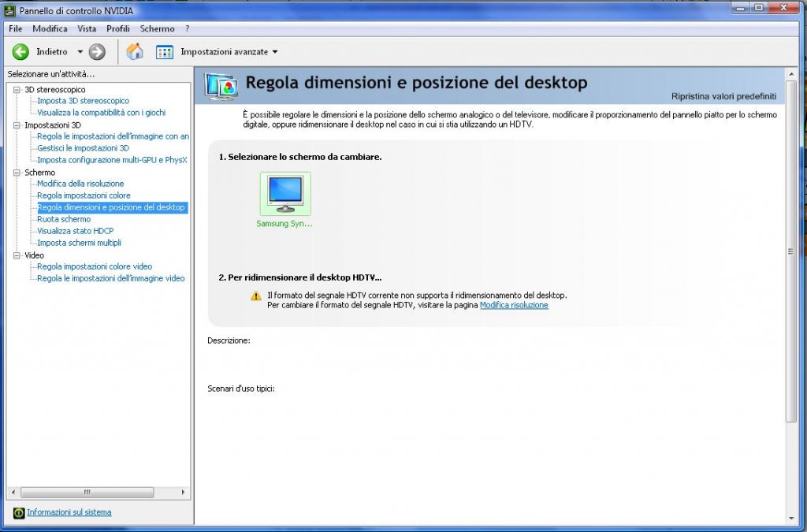The height and width of the screenshot is (532, 807).
Task: Click Ripristina valori predefiniti
Action: point(723,96)
